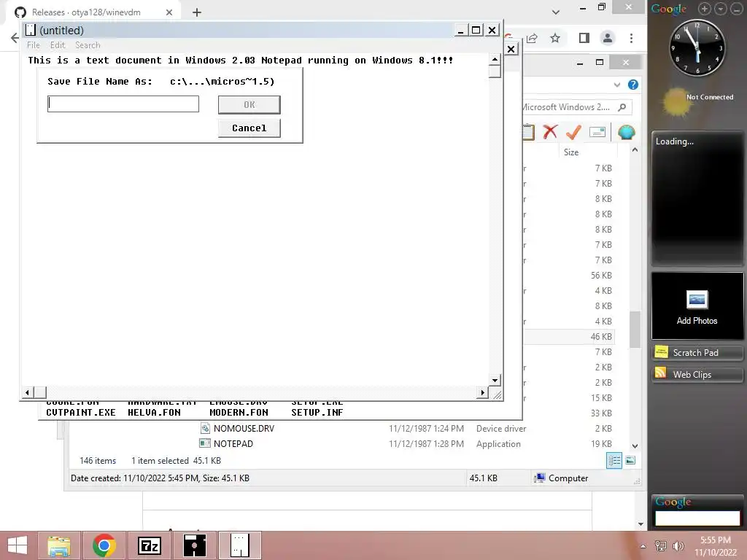This screenshot has width=747, height=560.
Task: Open Chrome profile avatar
Action: pyautogui.click(x=608, y=38)
